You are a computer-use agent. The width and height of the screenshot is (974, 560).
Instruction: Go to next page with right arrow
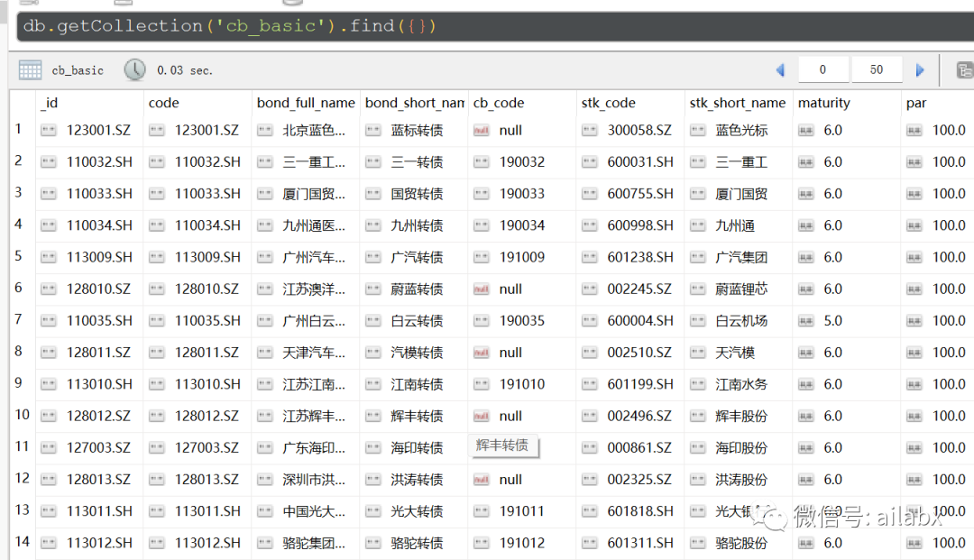click(x=920, y=70)
